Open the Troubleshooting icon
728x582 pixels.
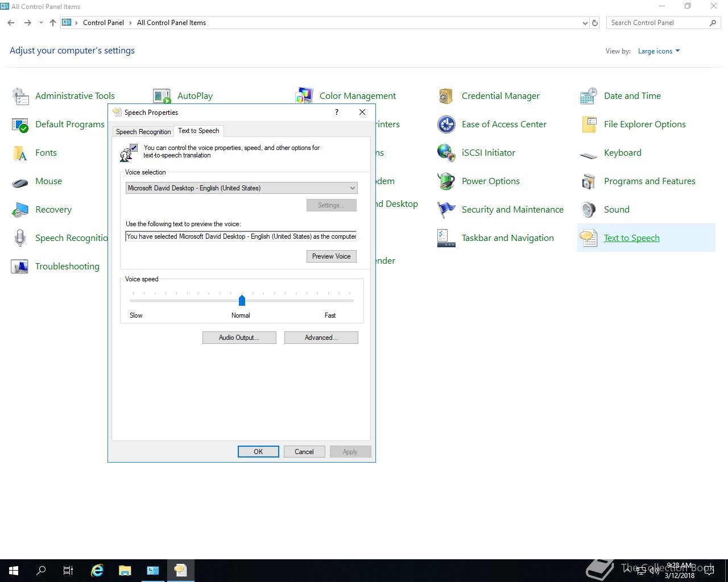coord(20,267)
